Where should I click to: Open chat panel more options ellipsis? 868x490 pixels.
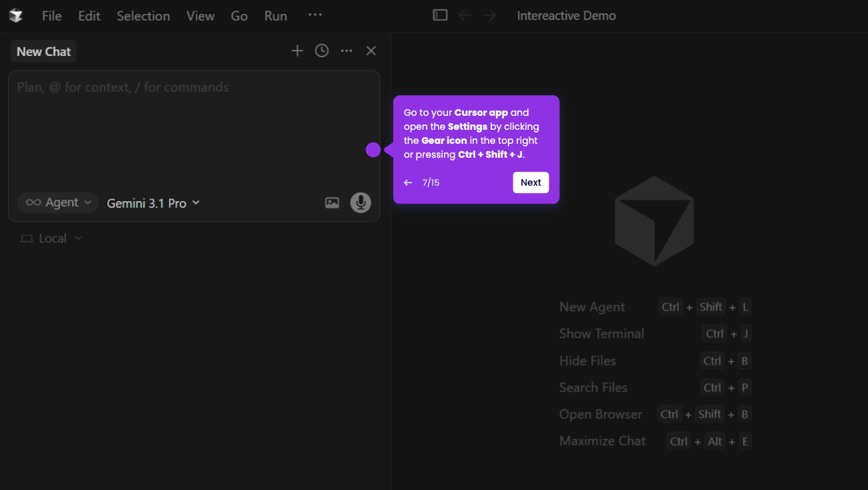pyautogui.click(x=347, y=51)
